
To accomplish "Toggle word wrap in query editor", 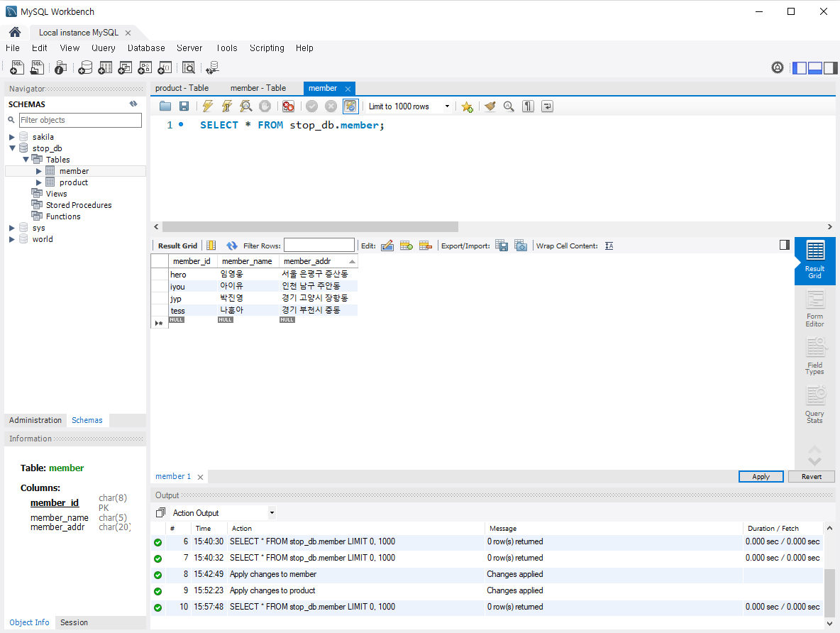I will click(547, 106).
